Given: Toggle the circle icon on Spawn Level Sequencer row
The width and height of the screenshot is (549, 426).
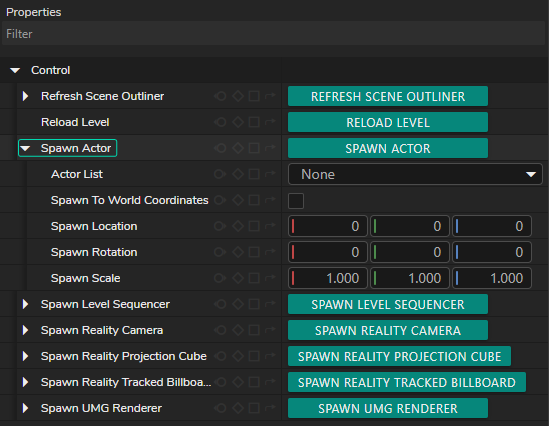Looking at the screenshot, I should (220, 304).
